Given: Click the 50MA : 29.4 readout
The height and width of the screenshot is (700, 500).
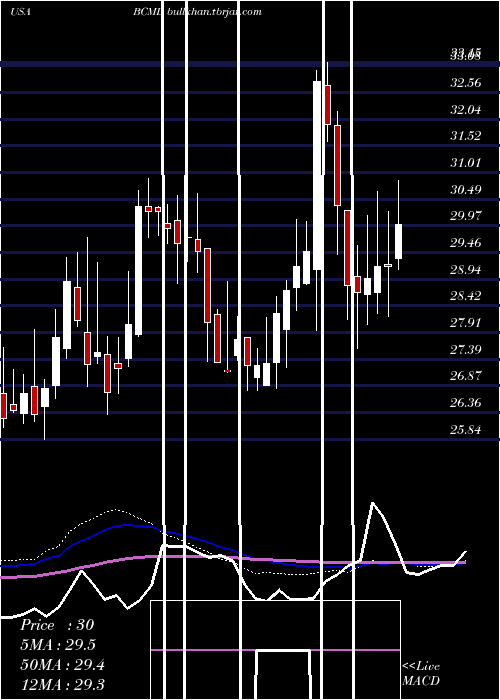Looking at the screenshot, I should click(x=62, y=665).
